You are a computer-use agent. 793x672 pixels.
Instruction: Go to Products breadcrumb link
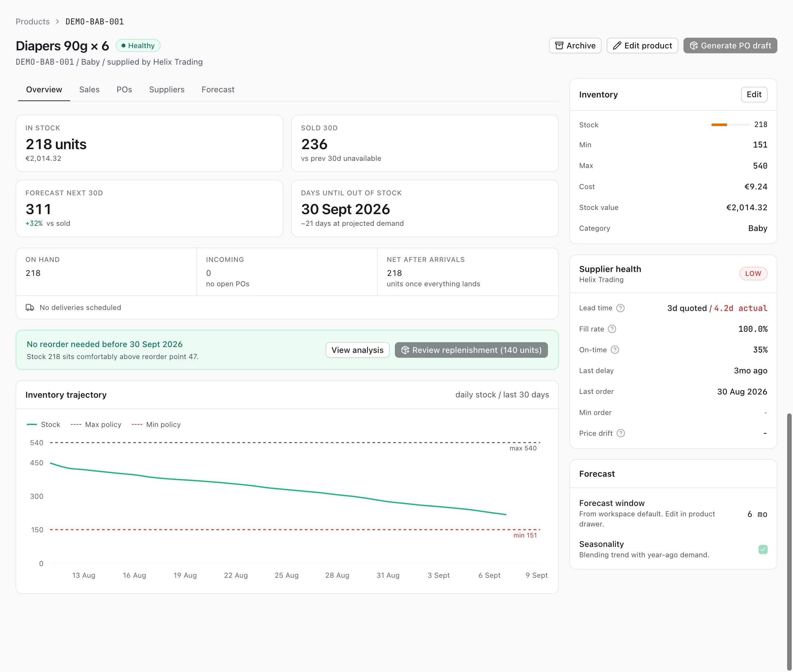tap(32, 21)
